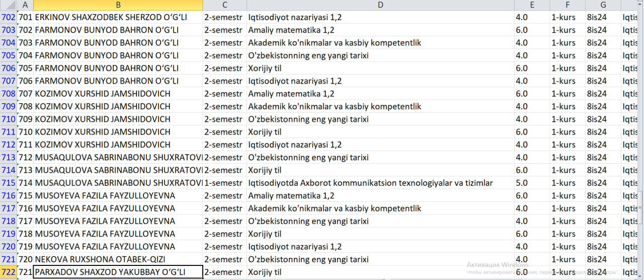Image resolution: width=644 pixels, height=280 pixels.
Task: Select entire row via row header 705
Action: (9, 55)
